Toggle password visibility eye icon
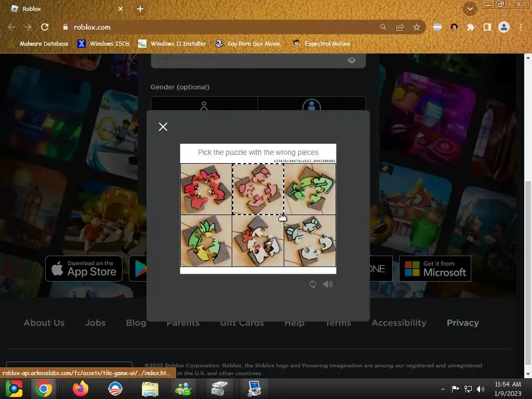Image resolution: width=532 pixels, height=399 pixels. pyautogui.click(x=352, y=60)
